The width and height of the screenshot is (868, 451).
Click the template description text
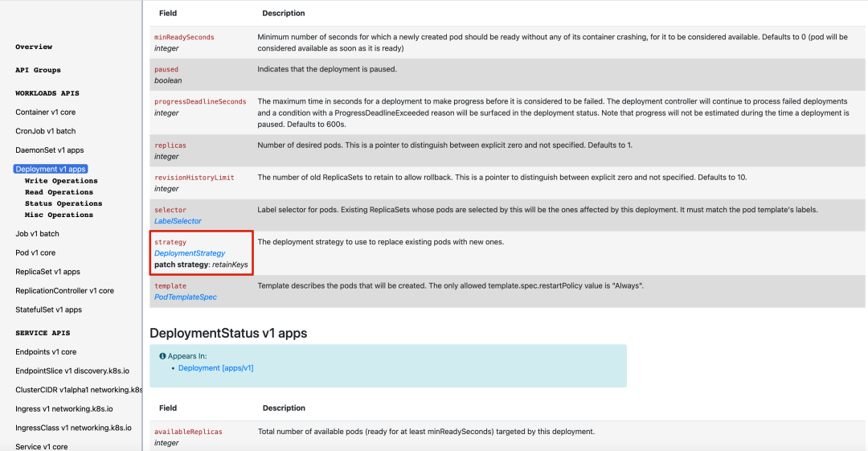[451, 286]
